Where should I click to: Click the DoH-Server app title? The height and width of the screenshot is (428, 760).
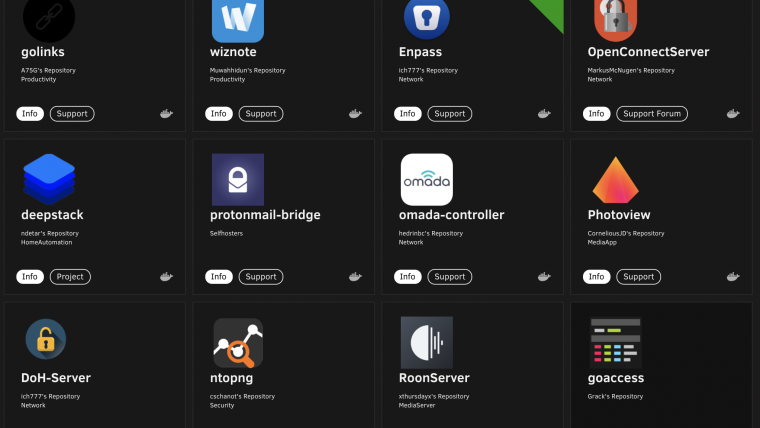[56, 378]
